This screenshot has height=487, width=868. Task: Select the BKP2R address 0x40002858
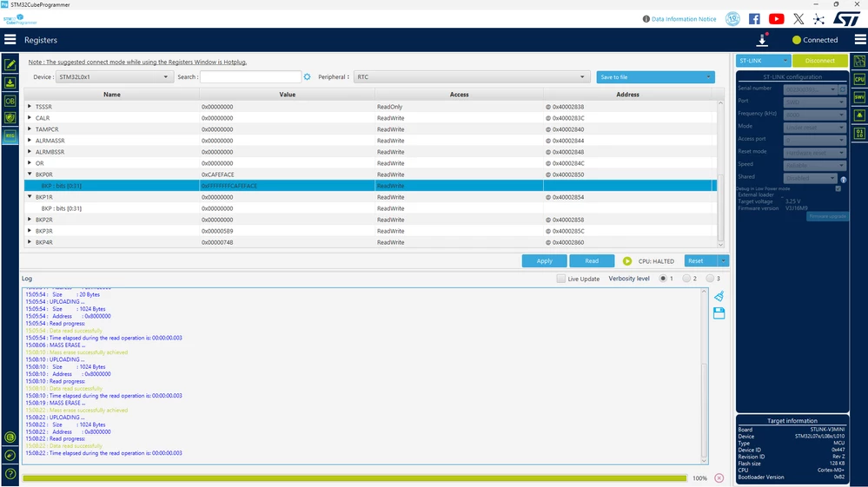point(568,220)
